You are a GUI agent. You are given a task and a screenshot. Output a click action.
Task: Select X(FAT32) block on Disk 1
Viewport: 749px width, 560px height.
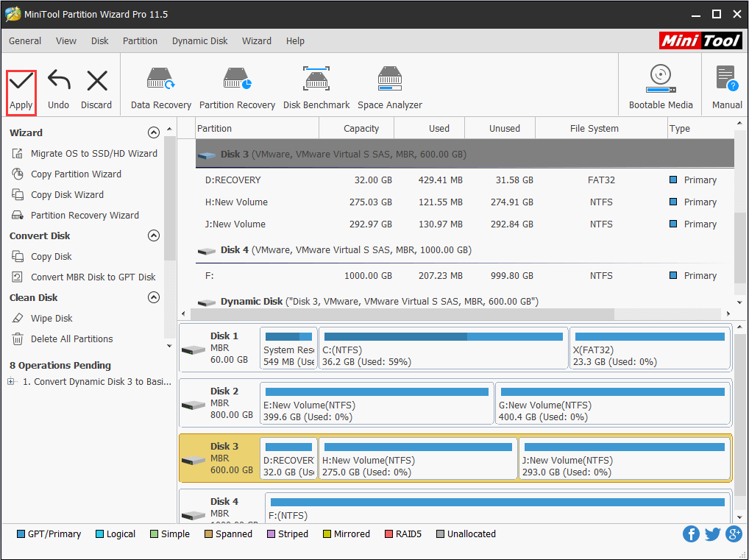point(650,348)
